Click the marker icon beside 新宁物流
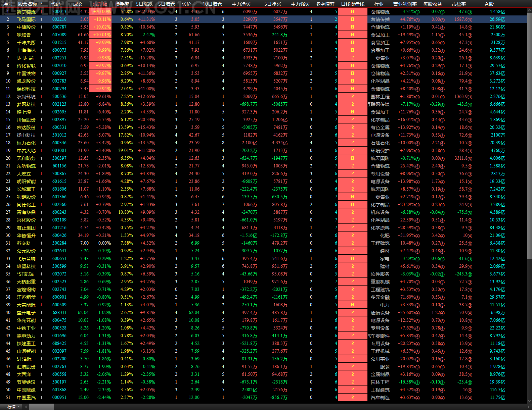532x410 pixels. pyautogui.click(x=42, y=12)
